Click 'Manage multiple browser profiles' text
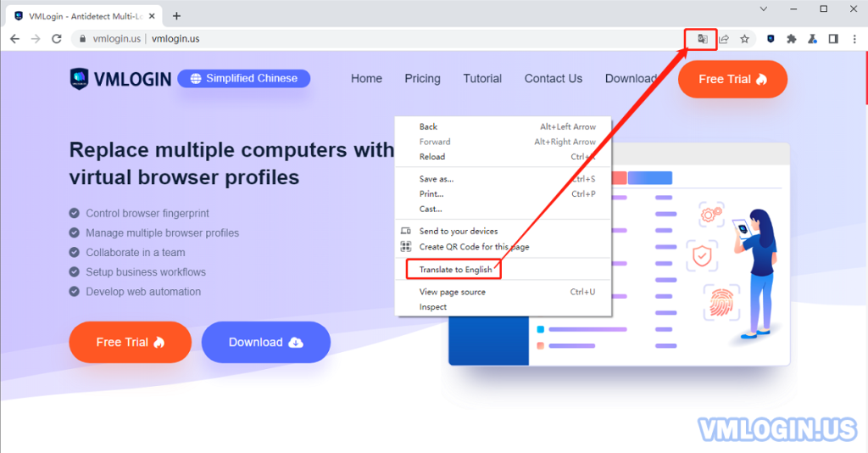Viewport: 868px width, 453px height. (x=162, y=233)
